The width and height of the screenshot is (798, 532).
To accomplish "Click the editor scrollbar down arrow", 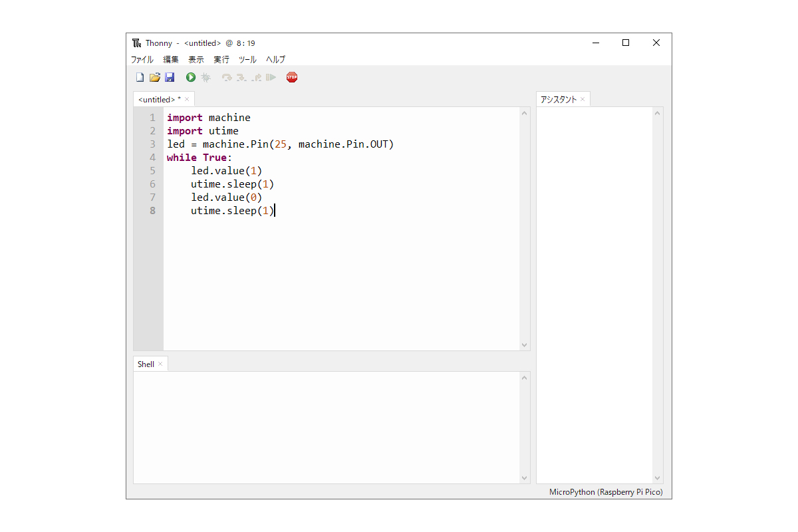I will click(524, 344).
